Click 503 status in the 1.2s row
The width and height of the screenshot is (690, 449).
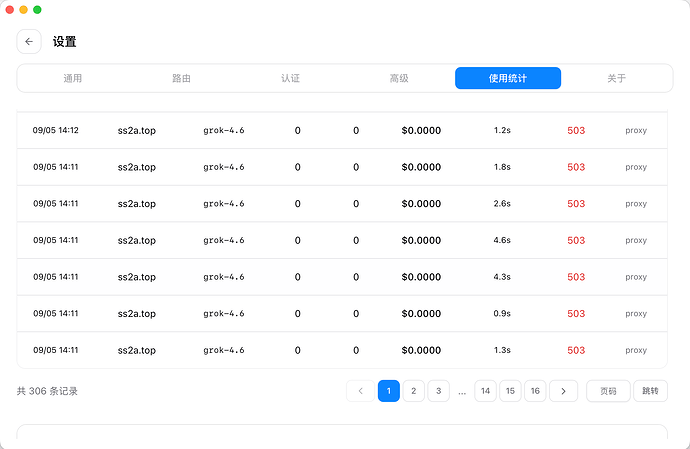[x=576, y=130]
